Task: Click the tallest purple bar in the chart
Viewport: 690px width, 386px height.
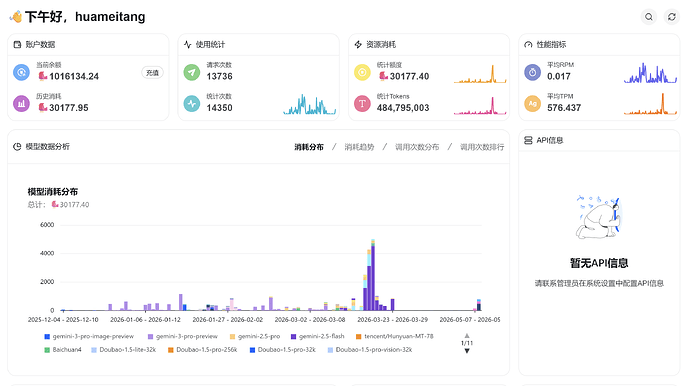Action: [x=373, y=278]
